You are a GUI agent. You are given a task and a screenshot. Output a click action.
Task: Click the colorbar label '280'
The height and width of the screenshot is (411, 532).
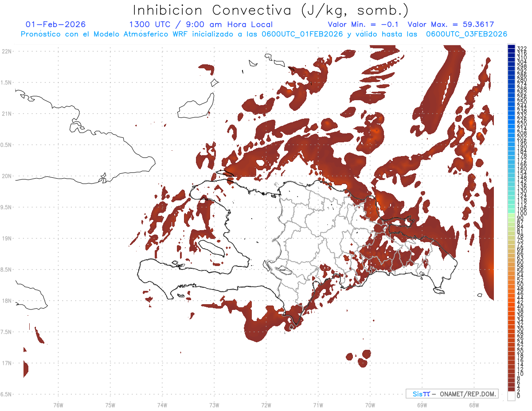point(522,80)
